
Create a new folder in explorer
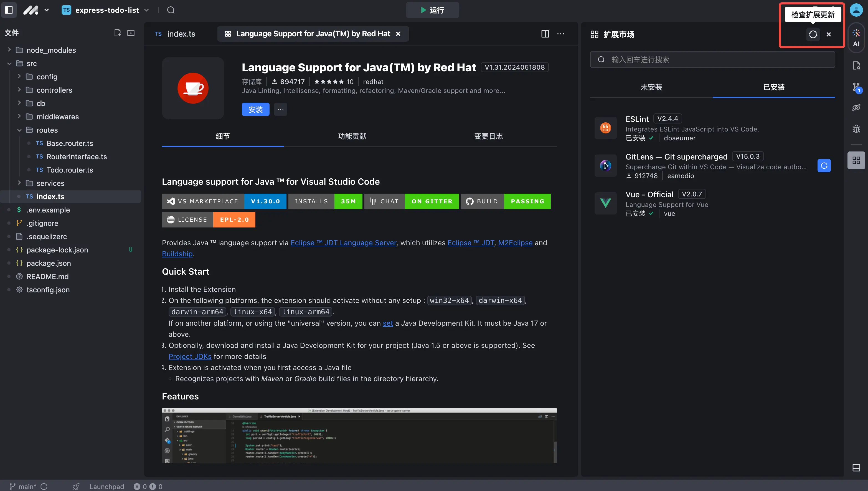[x=131, y=33]
